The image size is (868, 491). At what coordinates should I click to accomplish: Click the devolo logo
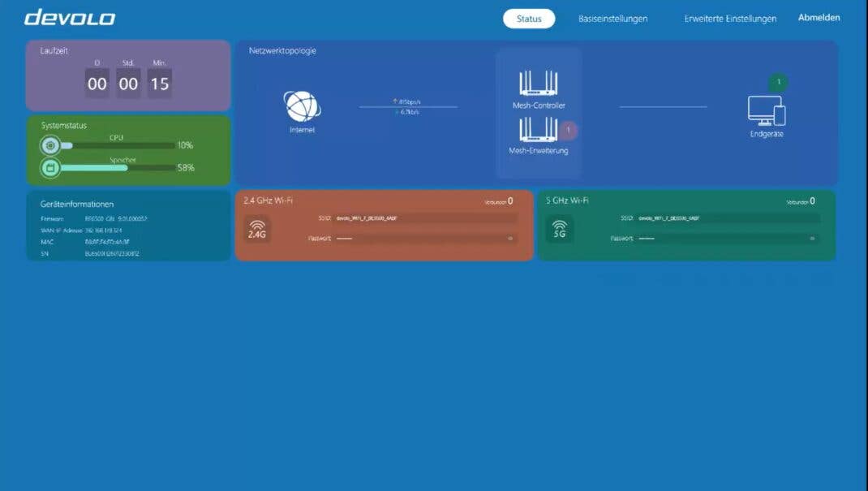pyautogui.click(x=70, y=18)
